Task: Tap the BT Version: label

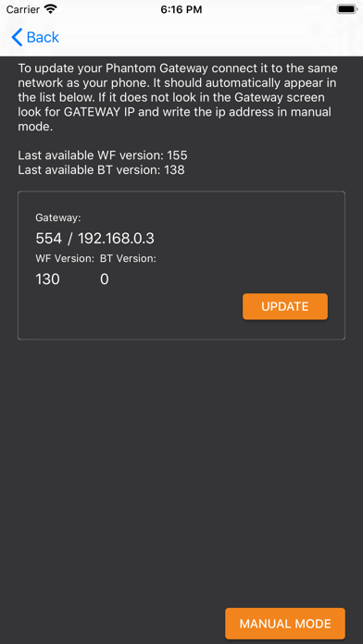Action: point(128,259)
